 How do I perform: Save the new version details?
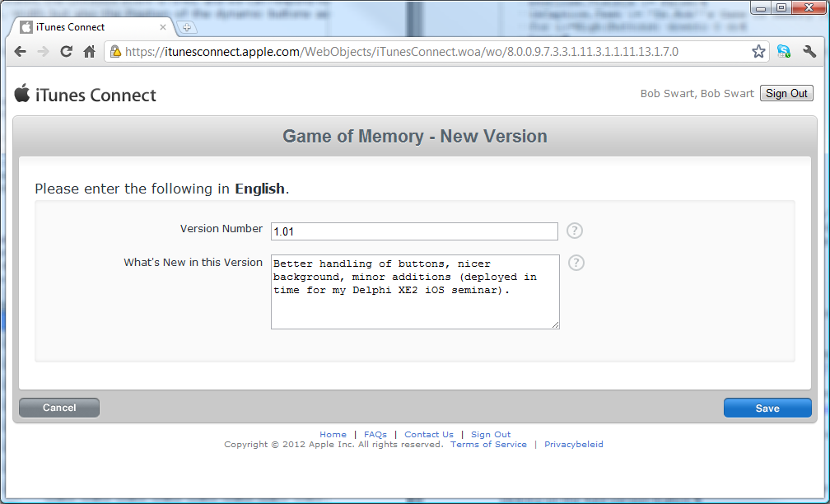pos(767,408)
